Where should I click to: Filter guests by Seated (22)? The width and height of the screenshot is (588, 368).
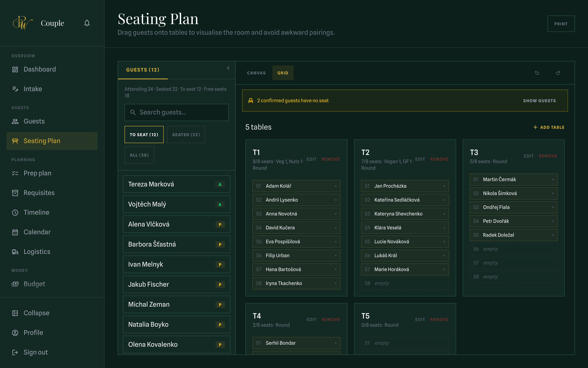point(186,135)
